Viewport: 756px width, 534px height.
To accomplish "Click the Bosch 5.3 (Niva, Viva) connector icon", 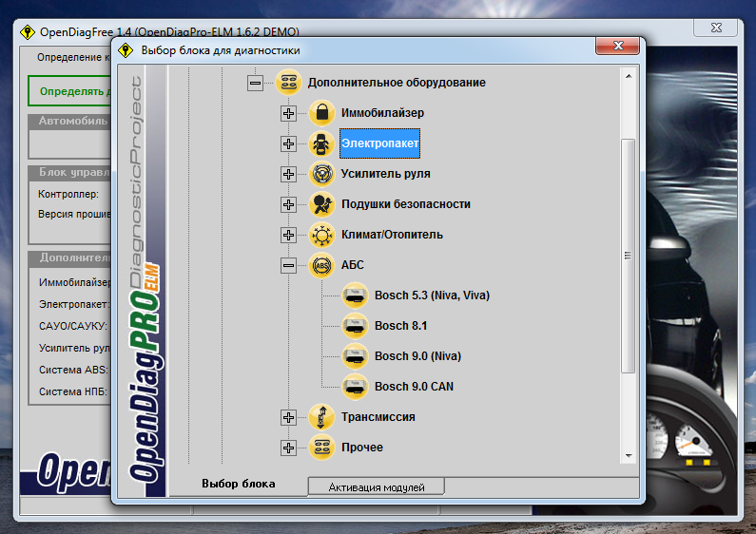I will tap(355, 296).
